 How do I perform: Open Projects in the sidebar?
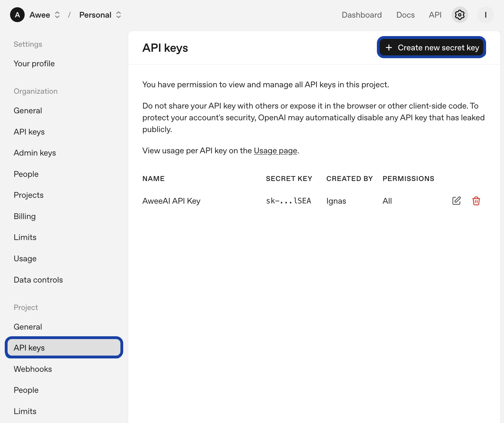29,195
